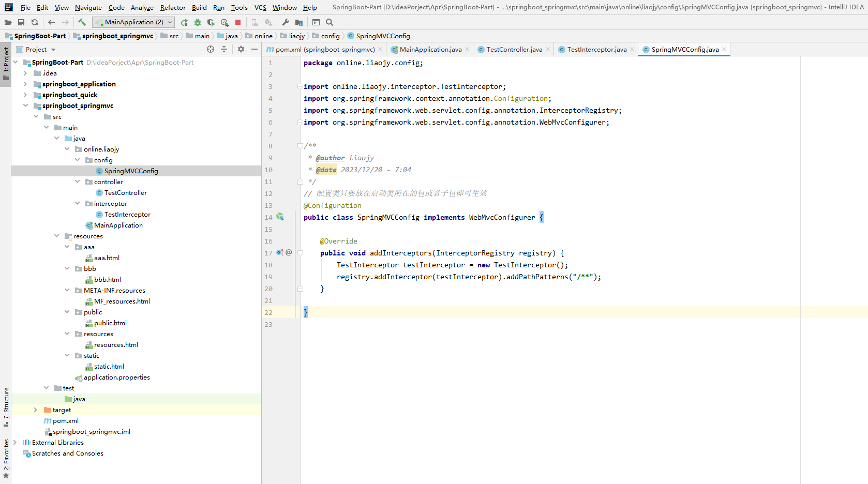Click the Save All toolbar icon
868x484 pixels.
pyautogui.click(x=21, y=22)
